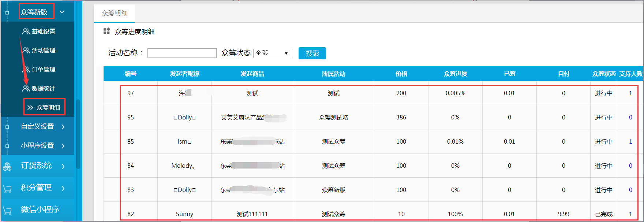Click the 众筹进度 column header
This screenshot has height=222, width=644.
(x=455, y=74)
